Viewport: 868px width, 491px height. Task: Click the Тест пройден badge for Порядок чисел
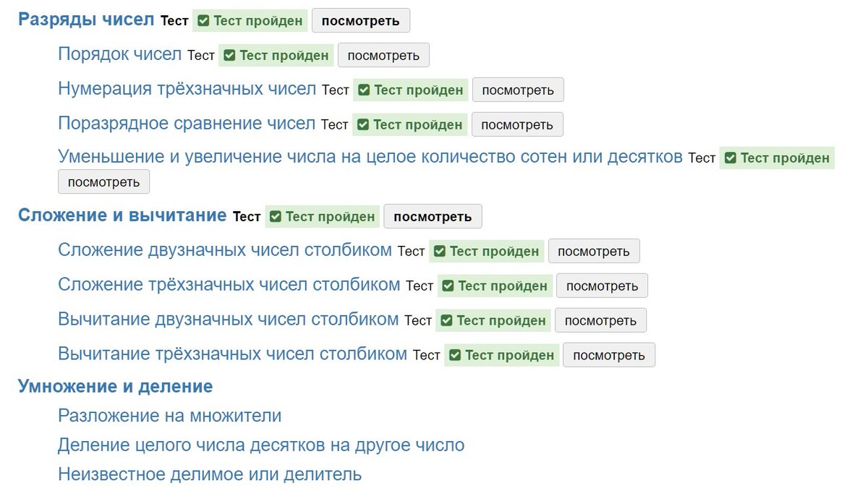coord(276,55)
